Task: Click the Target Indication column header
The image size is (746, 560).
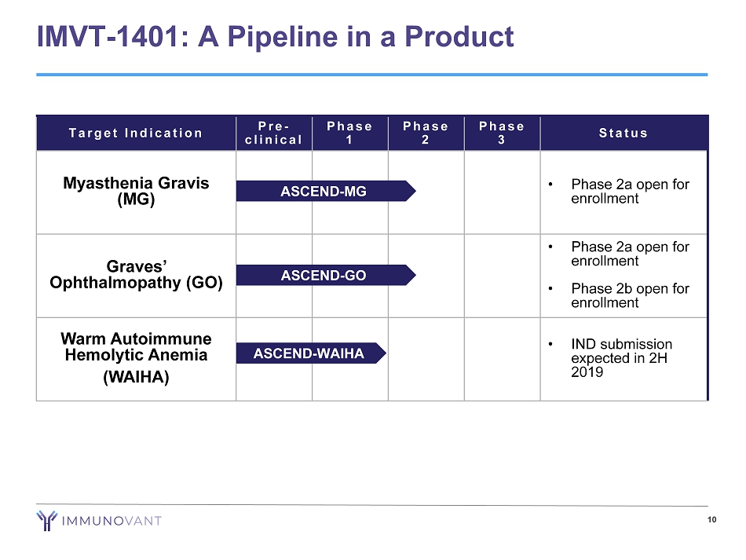Action: (136, 133)
